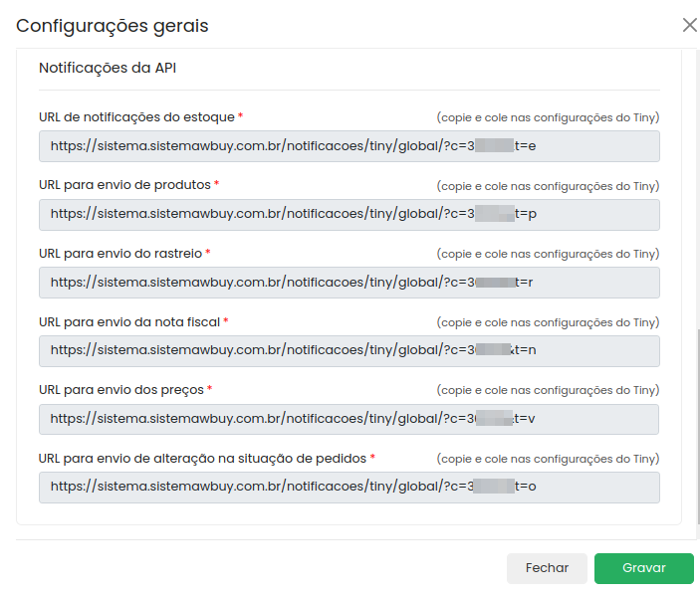Click the 'URL para envio da nota fiscal' label
Image resolution: width=700 pixels, height=597 pixels.
click(x=129, y=322)
